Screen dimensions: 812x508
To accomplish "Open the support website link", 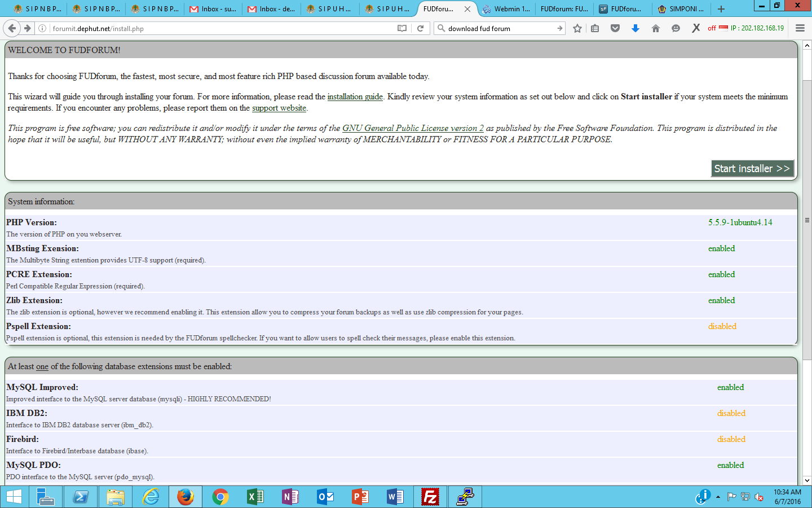I will click(279, 108).
